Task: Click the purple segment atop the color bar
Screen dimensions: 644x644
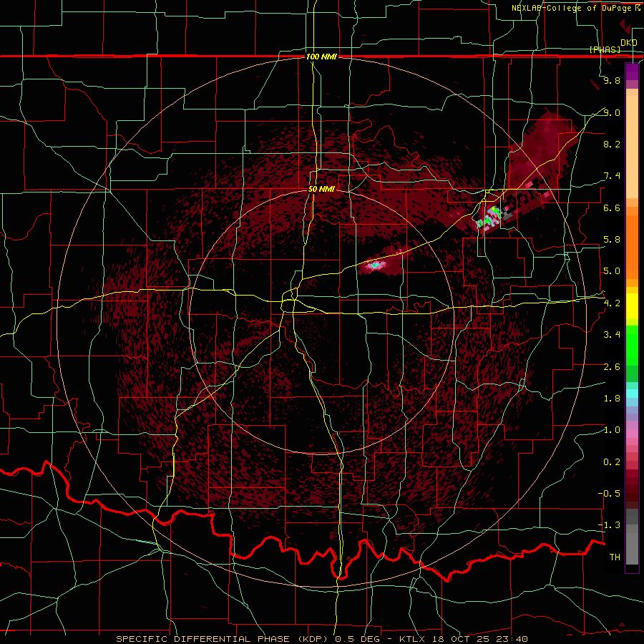Action: pyautogui.click(x=632, y=72)
